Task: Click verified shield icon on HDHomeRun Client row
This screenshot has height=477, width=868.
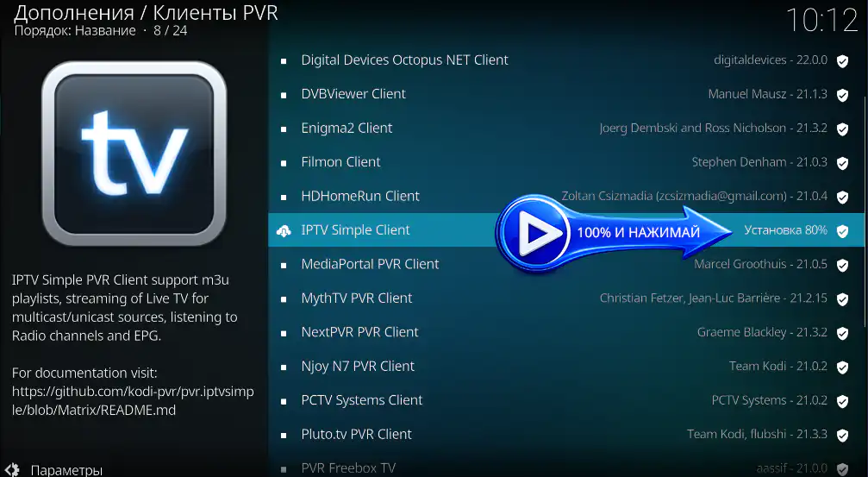Action: [842, 198]
